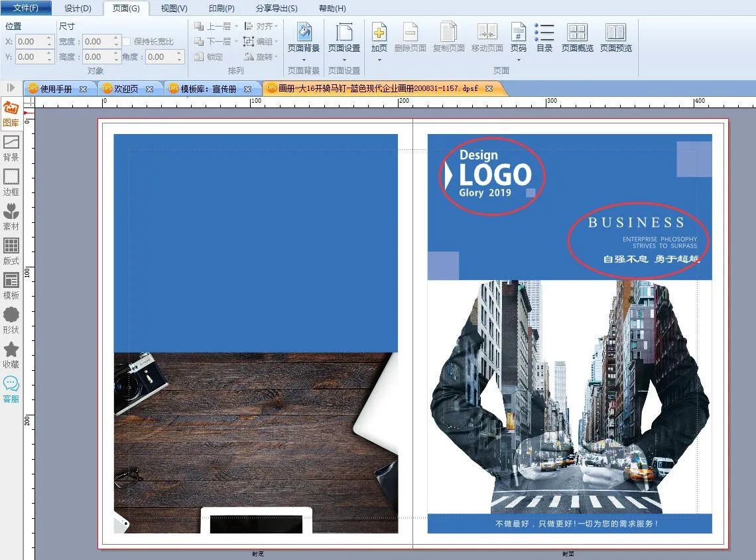Screen dimensions: 756x560
Task: Click the 页面背景 page background icon
Action: (x=304, y=32)
